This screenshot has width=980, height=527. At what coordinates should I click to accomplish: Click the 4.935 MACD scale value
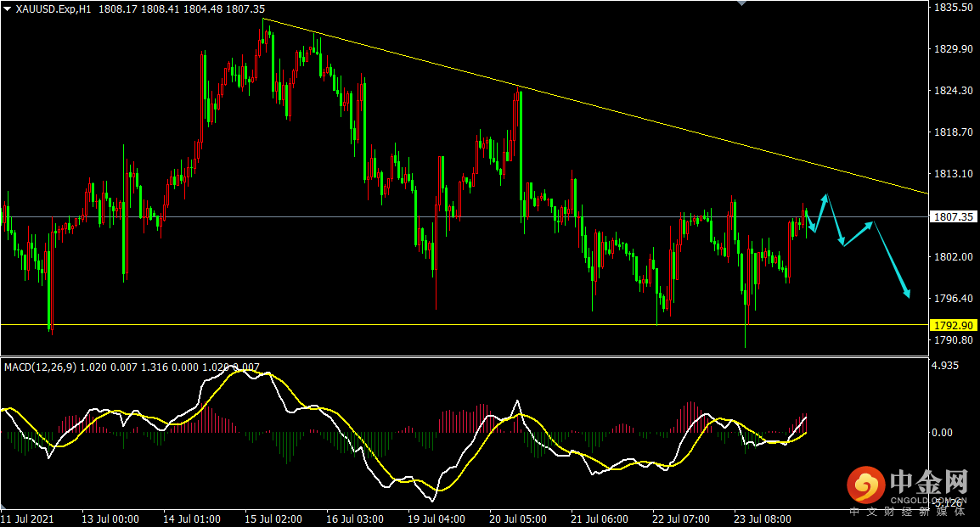click(945, 365)
